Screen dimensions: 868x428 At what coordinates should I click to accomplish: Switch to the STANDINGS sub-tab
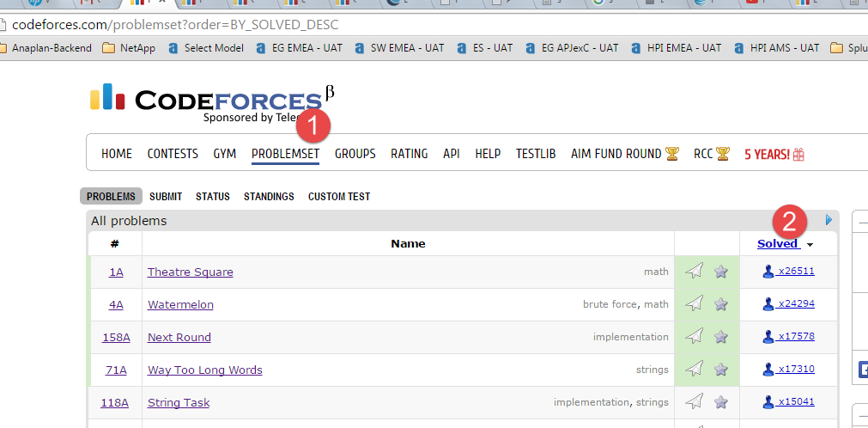[x=269, y=196]
